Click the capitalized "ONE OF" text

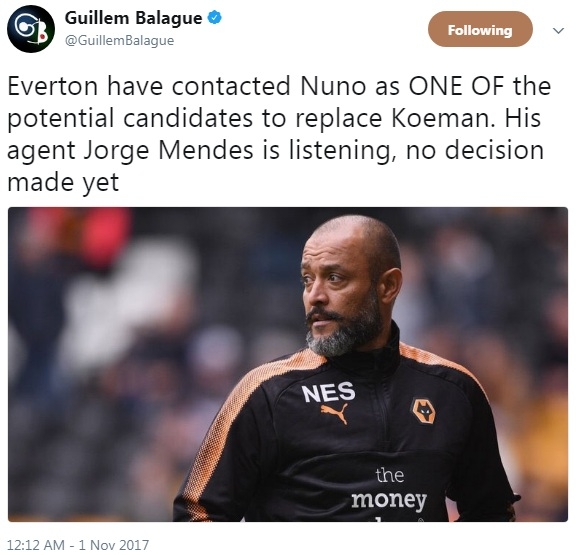[456, 86]
